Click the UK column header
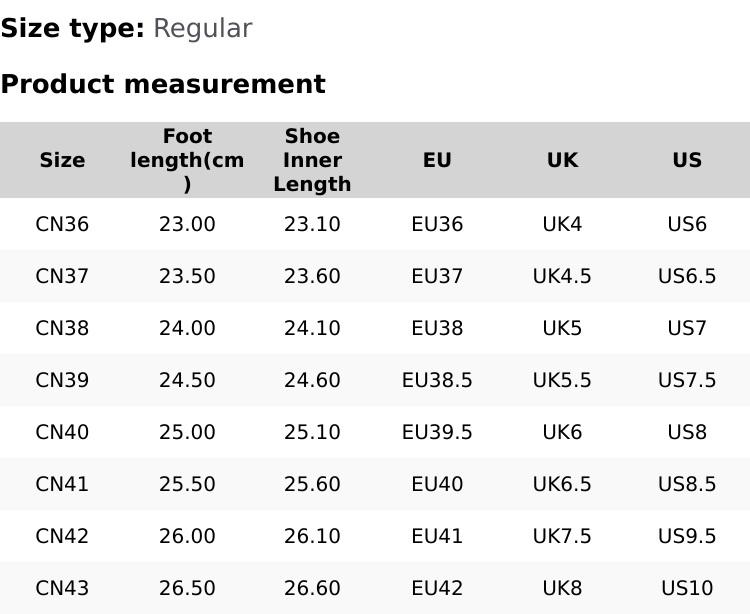Screen dimensions: 750x614 click(x=562, y=160)
